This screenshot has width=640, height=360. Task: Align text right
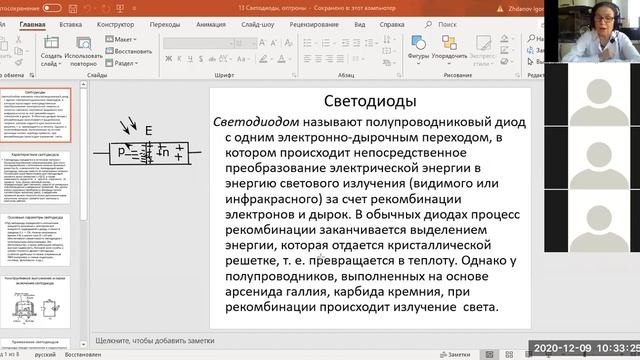[x=329, y=59]
